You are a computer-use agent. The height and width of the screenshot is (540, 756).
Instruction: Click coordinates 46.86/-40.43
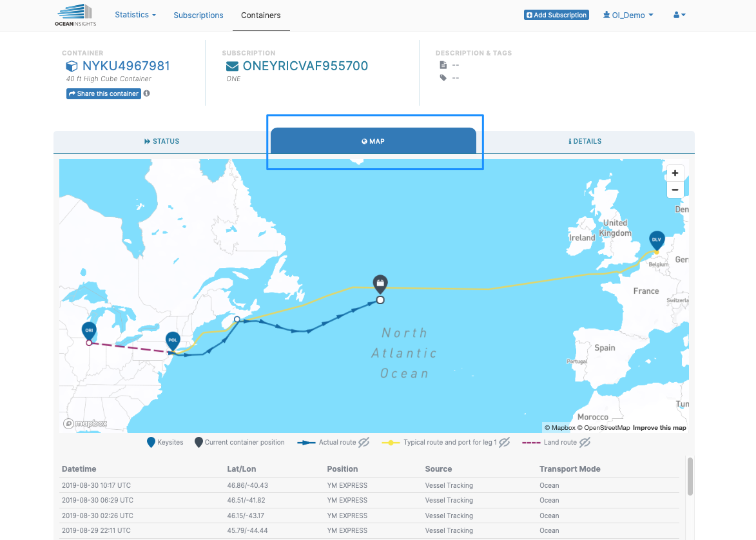point(247,485)
